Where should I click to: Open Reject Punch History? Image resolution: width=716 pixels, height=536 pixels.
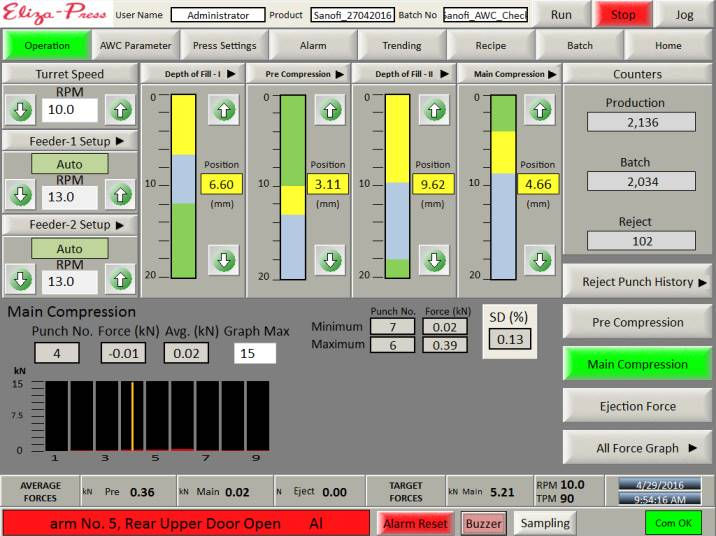click(637, 282)
